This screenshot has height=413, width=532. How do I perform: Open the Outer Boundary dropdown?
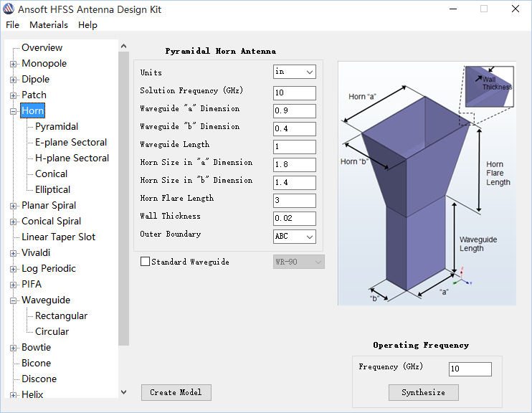tap(295, 237)
